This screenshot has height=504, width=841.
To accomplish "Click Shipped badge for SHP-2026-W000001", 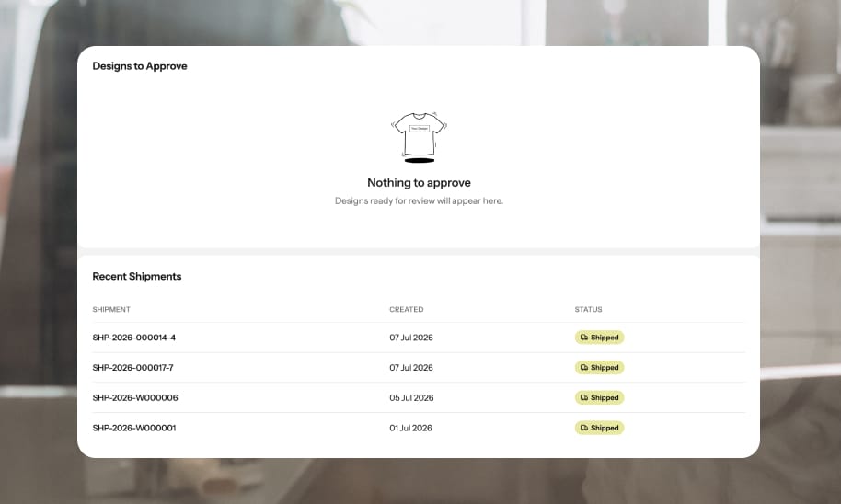I will pyautogui.click(x=599, y=428).
